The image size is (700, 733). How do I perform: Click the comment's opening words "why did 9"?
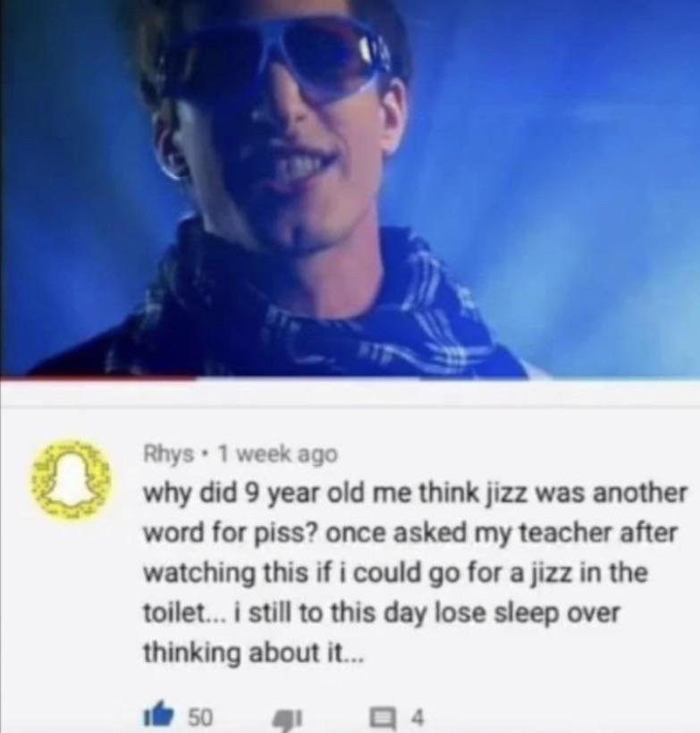tap(206, 494)
